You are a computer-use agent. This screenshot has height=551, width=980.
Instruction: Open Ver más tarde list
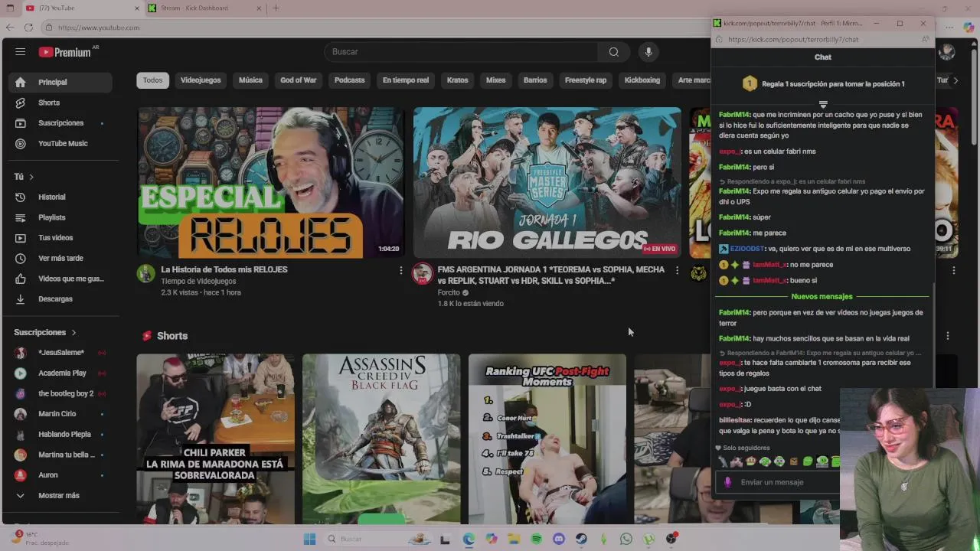click(x=61, y=258)
